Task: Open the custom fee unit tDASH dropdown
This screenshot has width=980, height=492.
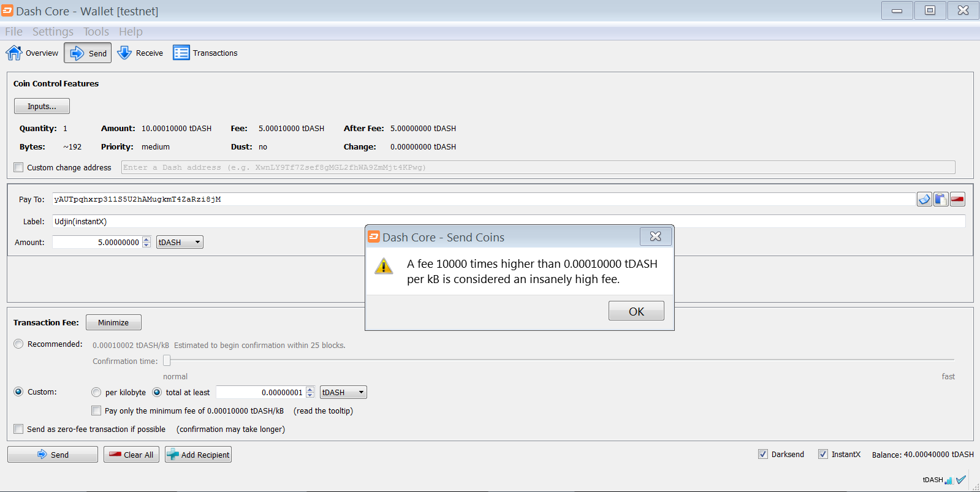Action: coord(343,392)
